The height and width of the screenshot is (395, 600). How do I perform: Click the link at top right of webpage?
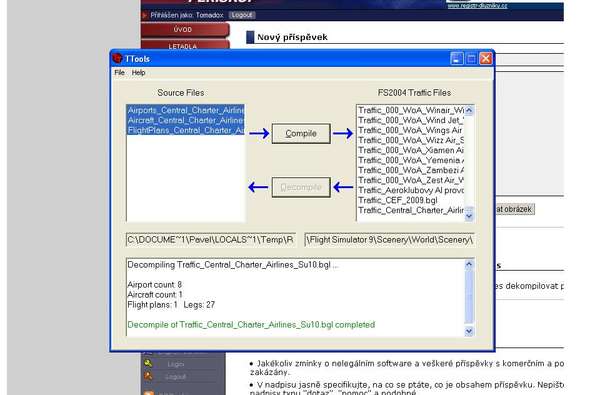click(x=478, y=6)
